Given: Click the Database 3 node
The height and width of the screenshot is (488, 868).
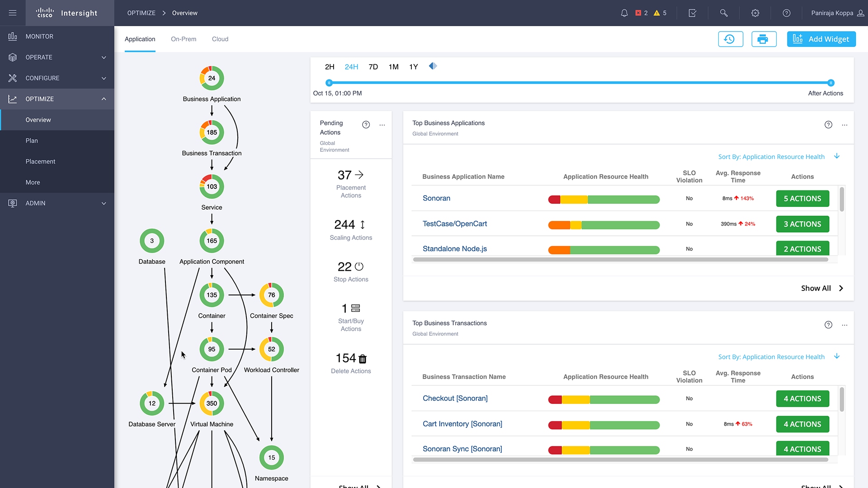Looking at the screenshot, I should (152, 241).
